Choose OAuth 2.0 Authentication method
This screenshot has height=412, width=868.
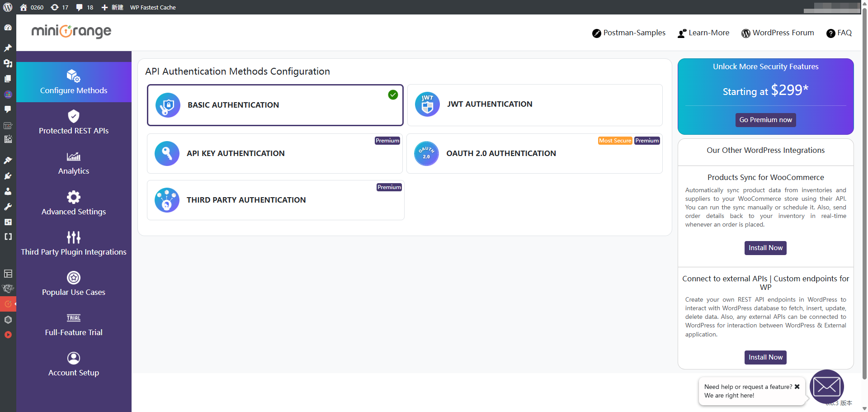(534, 153)
